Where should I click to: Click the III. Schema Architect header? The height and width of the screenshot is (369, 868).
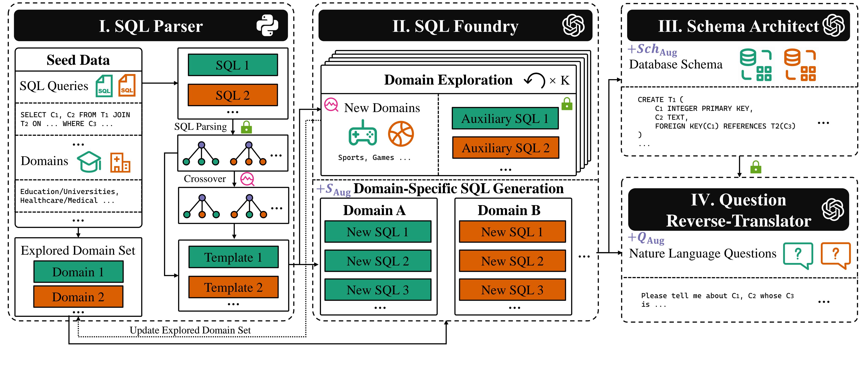(x=738, y=26)
